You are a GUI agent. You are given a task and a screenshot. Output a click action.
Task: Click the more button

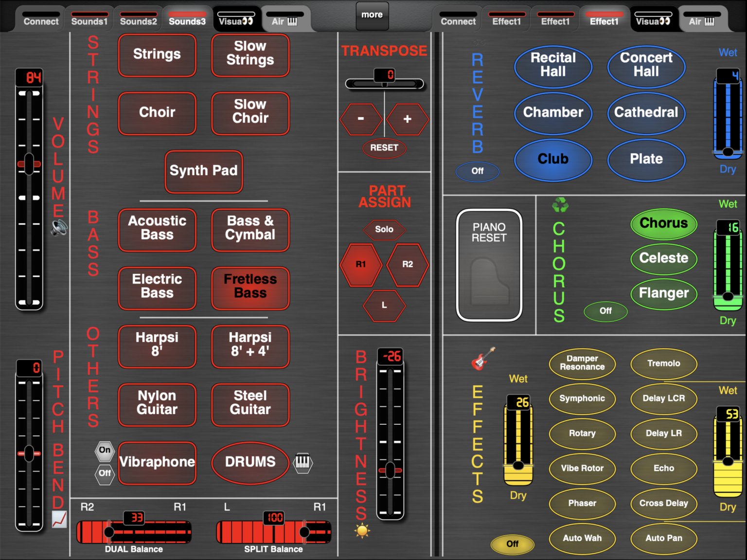pos(372,15)
